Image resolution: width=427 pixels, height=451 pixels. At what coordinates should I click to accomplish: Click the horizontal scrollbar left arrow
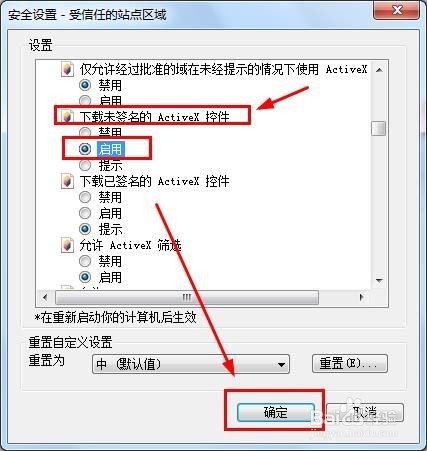[45, 297]
